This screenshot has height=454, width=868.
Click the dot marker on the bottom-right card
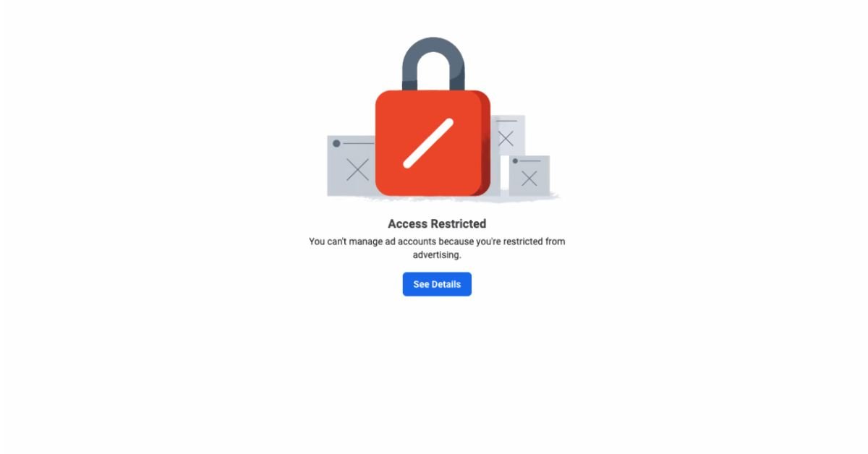coord(516,160)
